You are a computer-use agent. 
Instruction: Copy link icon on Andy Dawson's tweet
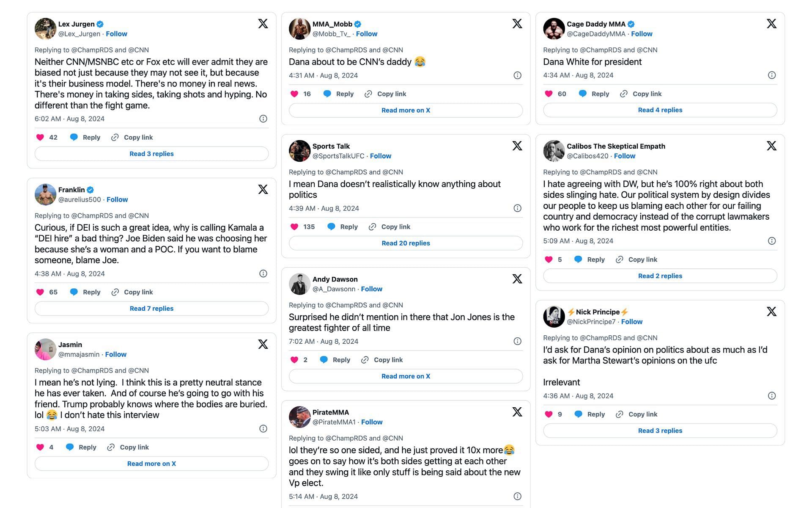[365, 360]
